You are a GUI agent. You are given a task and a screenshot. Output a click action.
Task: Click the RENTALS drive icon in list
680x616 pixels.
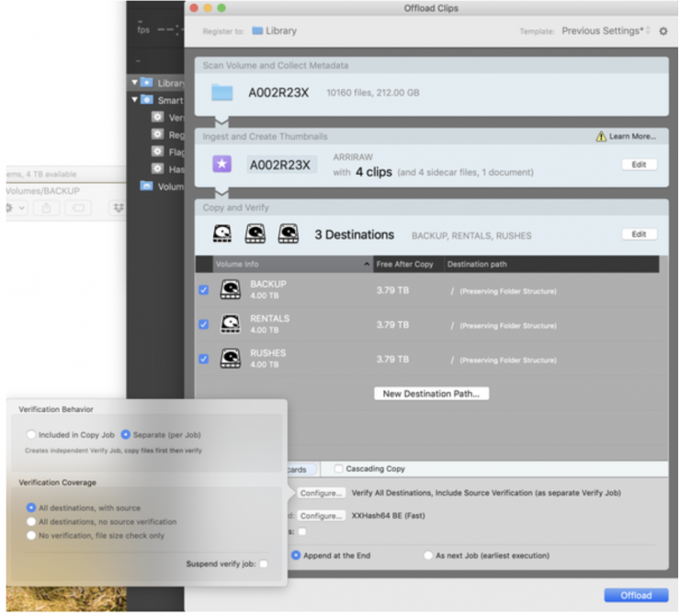point(230,325)
